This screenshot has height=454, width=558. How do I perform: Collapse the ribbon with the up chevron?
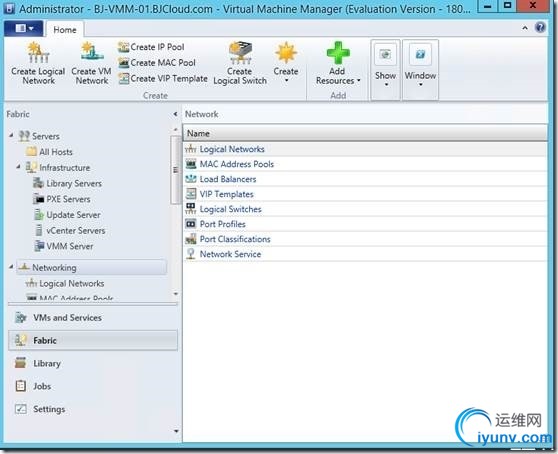(x=525, y=28)
